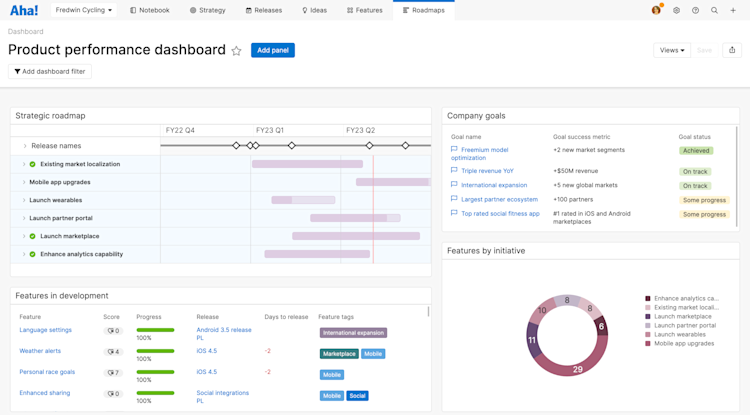This screenshot has width=750, height=415.
Task: Expand the Existing market localization row
Action: coord(23,164)
